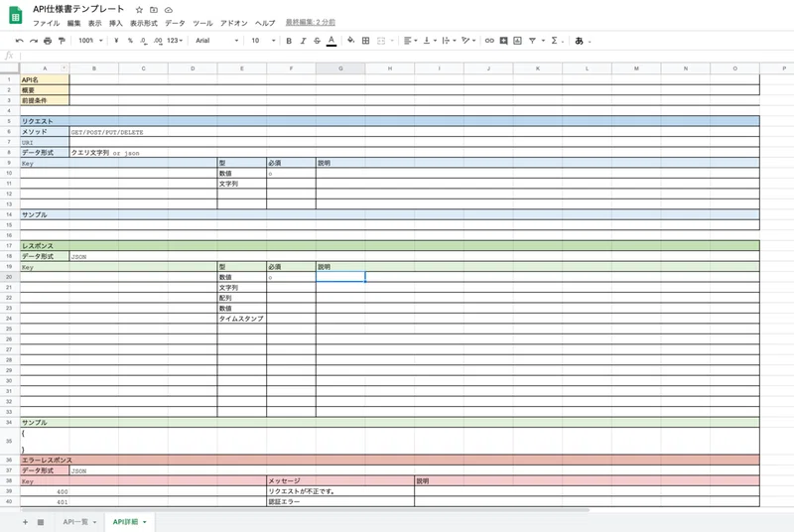Image resolution: width=794 pixels, height=532 pixels.
Task: Open the font size 10 dropdown
Action: click(x=263, y=41)
